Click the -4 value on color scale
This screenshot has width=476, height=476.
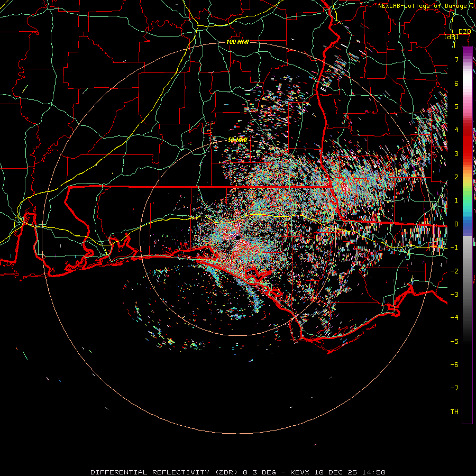(454, 318)
